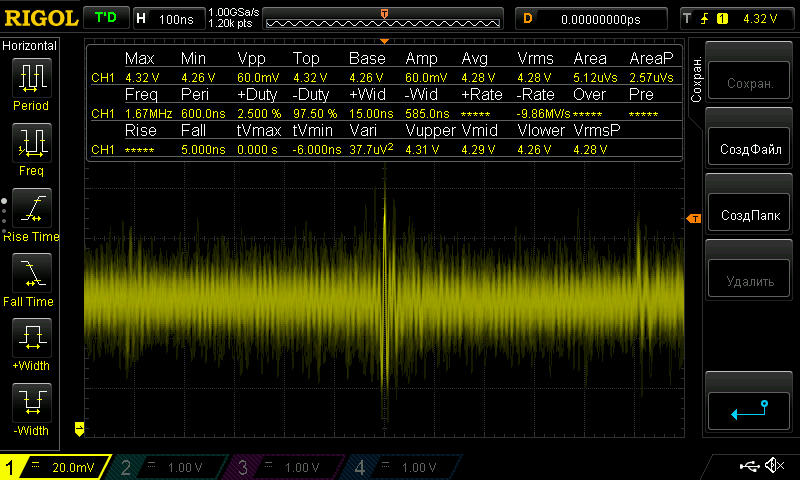Turn on channel 4

[x=402, y=467]
